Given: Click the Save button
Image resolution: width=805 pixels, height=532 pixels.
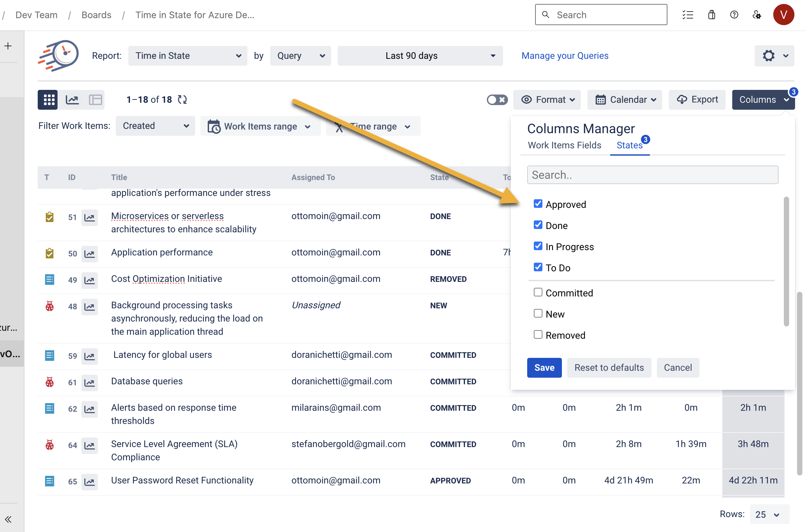Looking at the screenshot, I should tap(544, 367).
